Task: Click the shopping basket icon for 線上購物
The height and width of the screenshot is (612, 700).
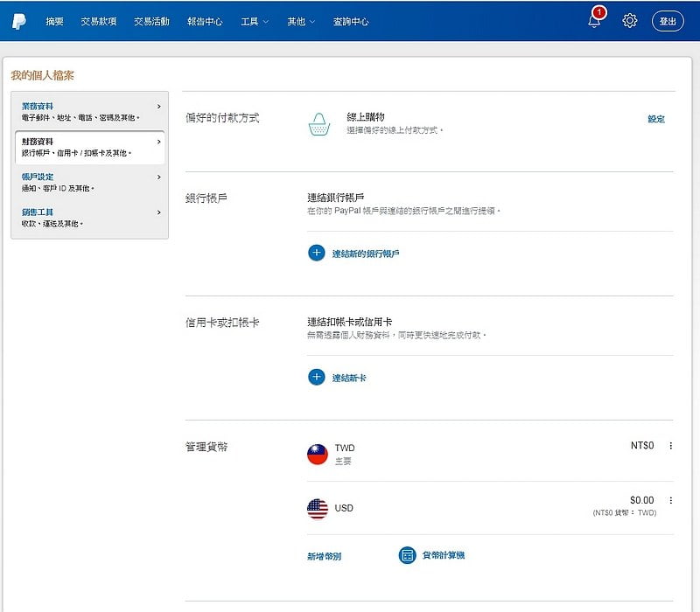Action: point(319,124)
